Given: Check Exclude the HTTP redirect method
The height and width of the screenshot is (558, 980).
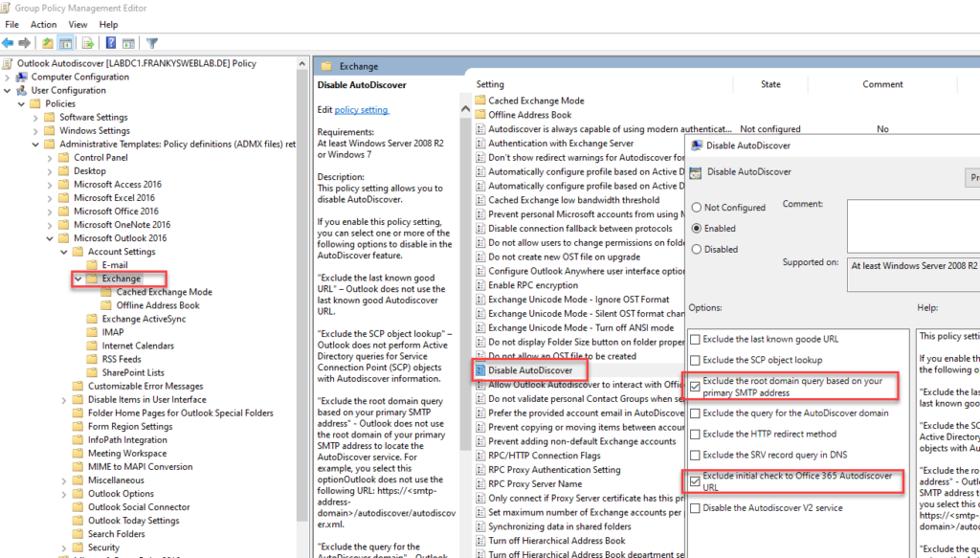Looking at the screenshot, I should [x=695, y=435].
